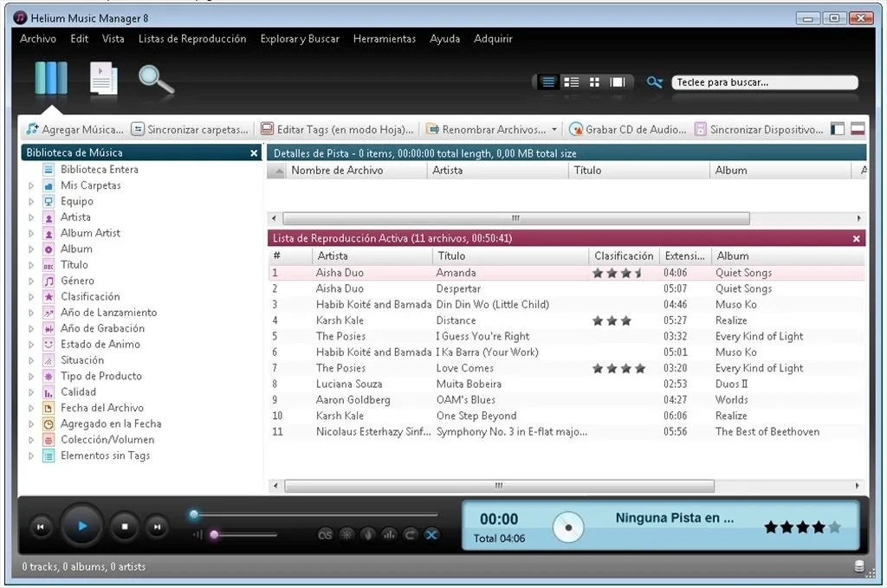Expand the Equipo tree node

(x=31, y=201)
